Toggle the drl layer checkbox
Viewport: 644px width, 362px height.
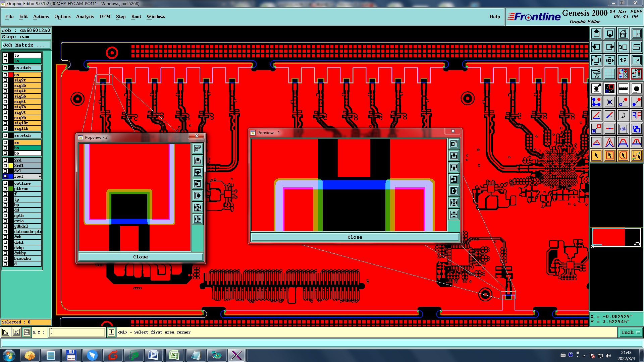click(x=5, y=171)
